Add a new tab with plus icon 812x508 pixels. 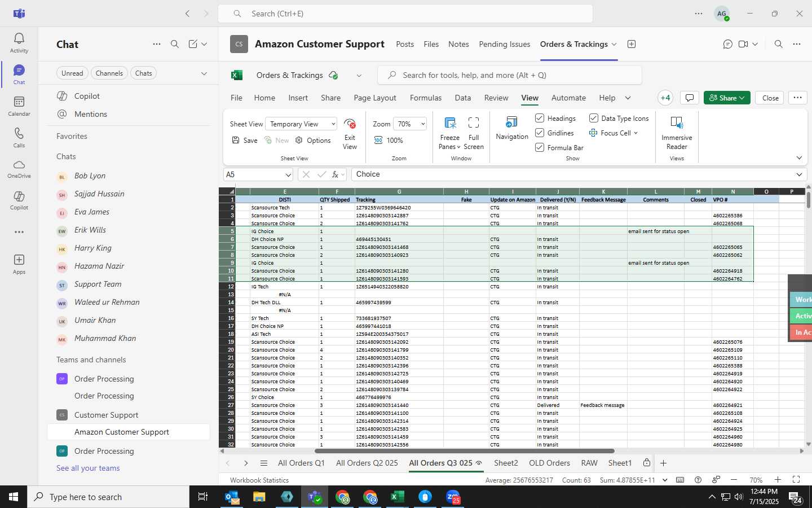(x=632, y=44)
